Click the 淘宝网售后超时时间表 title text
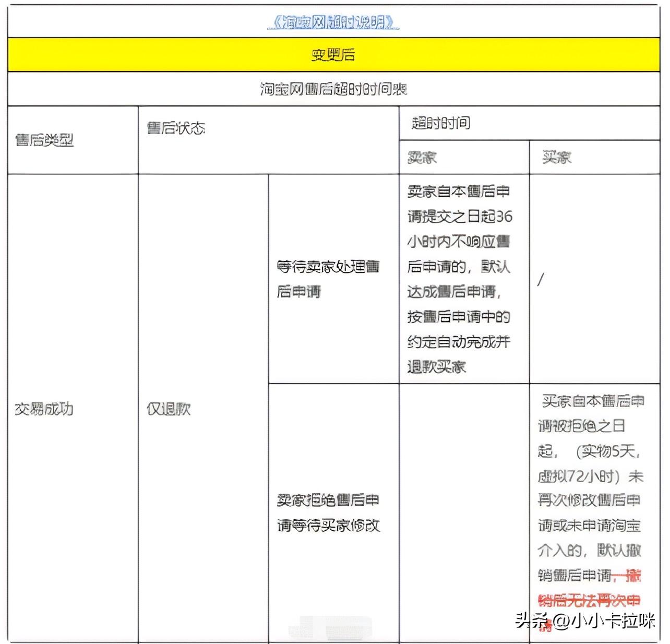The height and width of the screenshot is (644, 670). (x=333, y=89)
